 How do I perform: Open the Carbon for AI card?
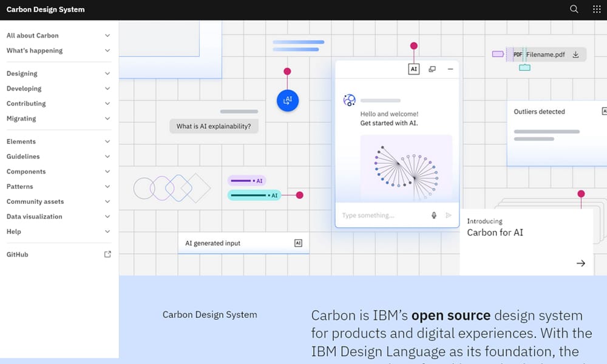click(526, 243)
